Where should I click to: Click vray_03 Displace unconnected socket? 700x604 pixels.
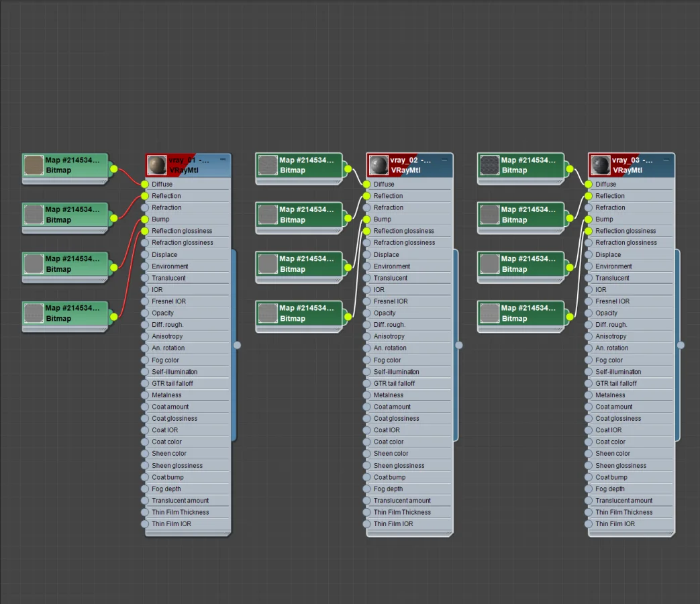589,254
